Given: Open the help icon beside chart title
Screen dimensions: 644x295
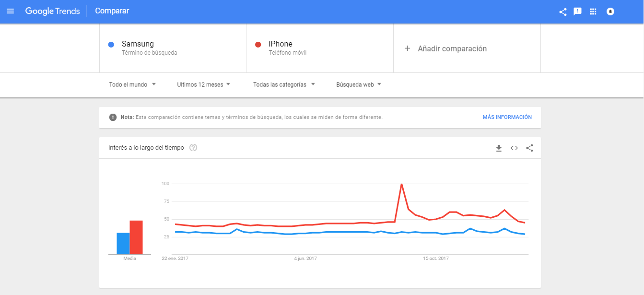Looking at the screenshot, I should tap(193, 148).
